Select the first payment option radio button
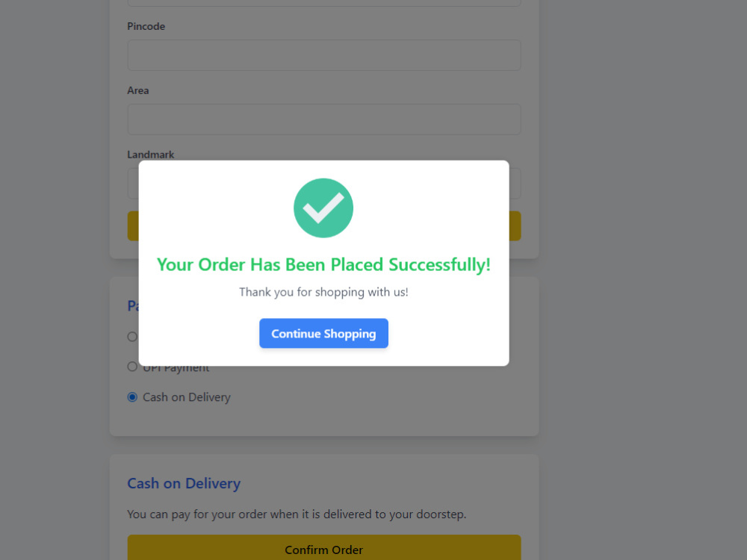 coord(132,337)
